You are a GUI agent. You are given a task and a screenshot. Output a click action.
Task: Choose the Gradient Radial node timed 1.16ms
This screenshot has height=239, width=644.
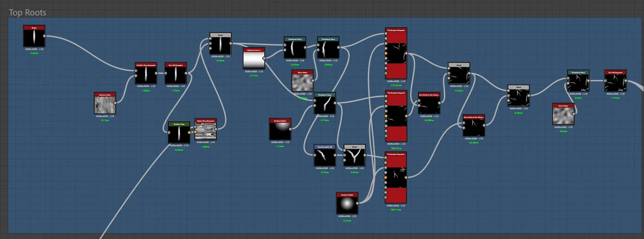point(280,129)
